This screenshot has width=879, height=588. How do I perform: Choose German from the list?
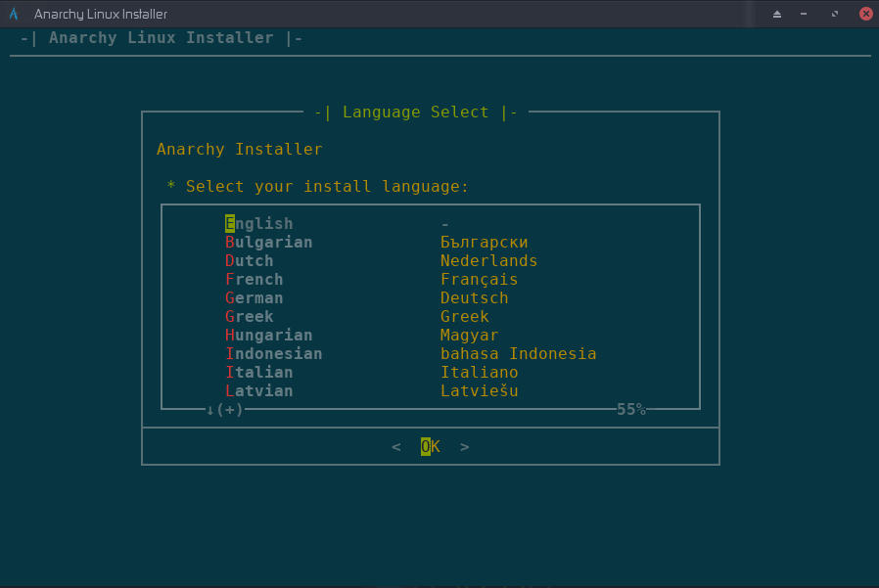254,297
